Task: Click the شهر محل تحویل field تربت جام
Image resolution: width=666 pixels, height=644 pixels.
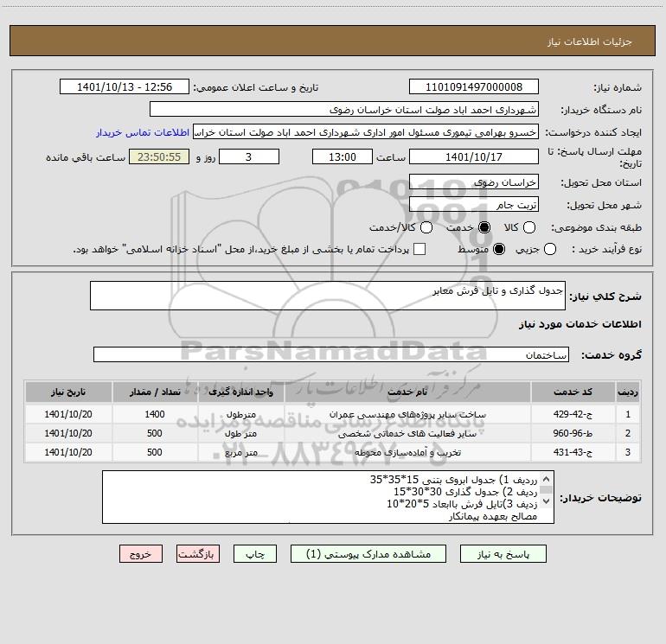Action: tap(474, 205)
